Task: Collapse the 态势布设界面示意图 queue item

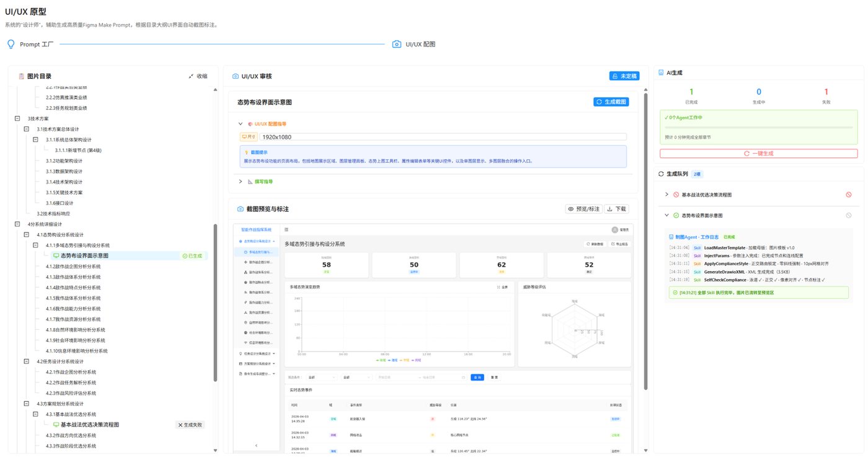Action: 666,215
